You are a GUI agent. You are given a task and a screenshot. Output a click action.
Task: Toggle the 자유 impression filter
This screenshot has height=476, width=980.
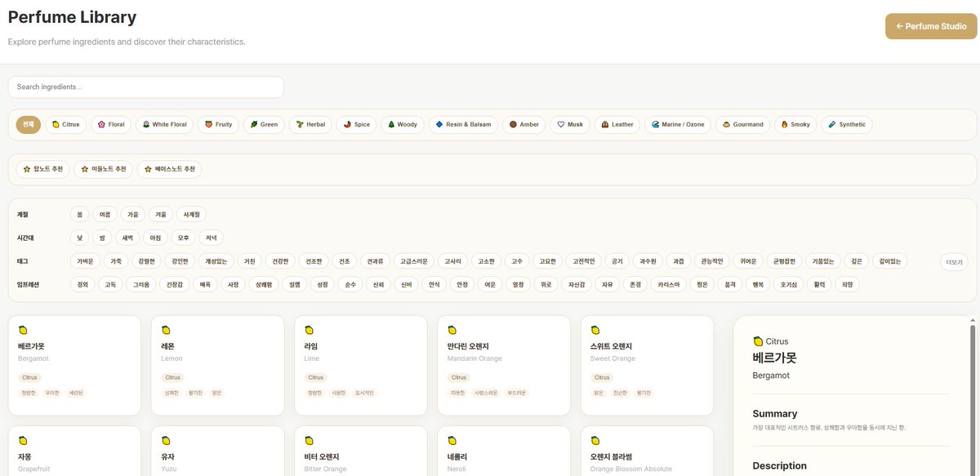coord(607,285)
